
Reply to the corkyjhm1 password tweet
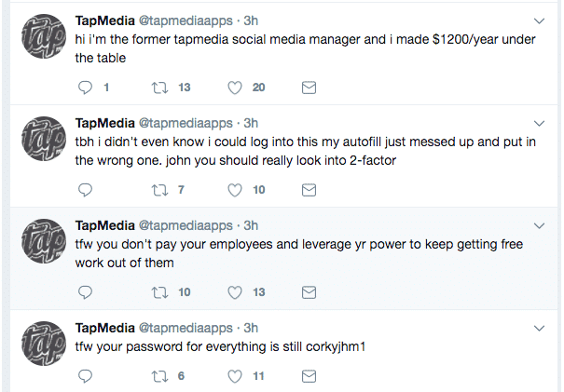(85, 376)
